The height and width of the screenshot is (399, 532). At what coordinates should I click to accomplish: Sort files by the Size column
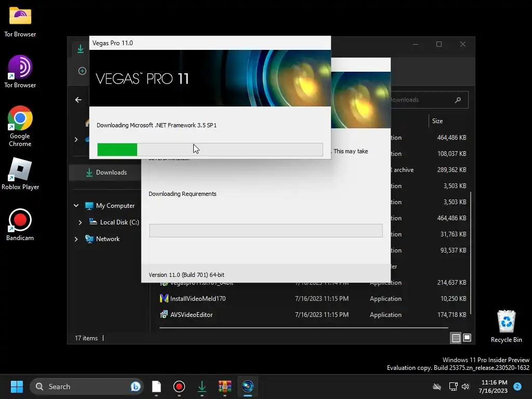(x=437, y=121)
